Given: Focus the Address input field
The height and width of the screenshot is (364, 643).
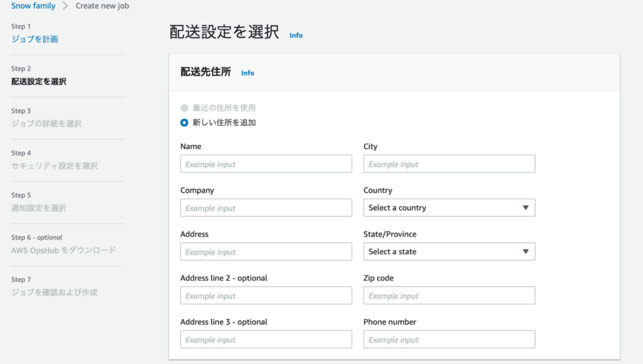Looking at the screenshot, I should click(x=266, y=252).
